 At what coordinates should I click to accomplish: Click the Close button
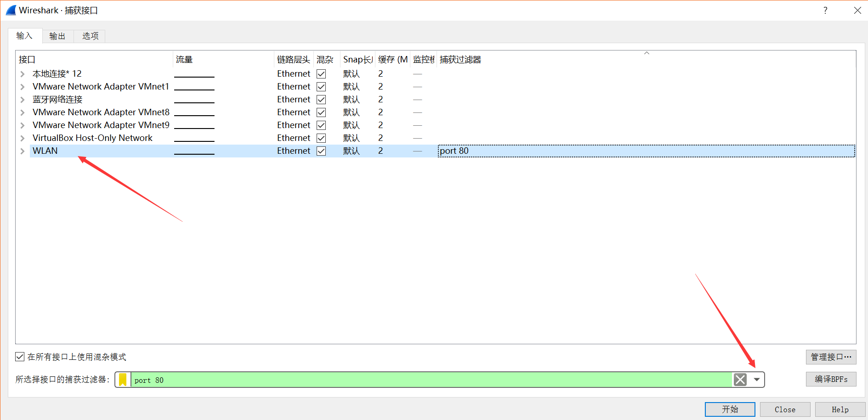[x=785, y=409]
